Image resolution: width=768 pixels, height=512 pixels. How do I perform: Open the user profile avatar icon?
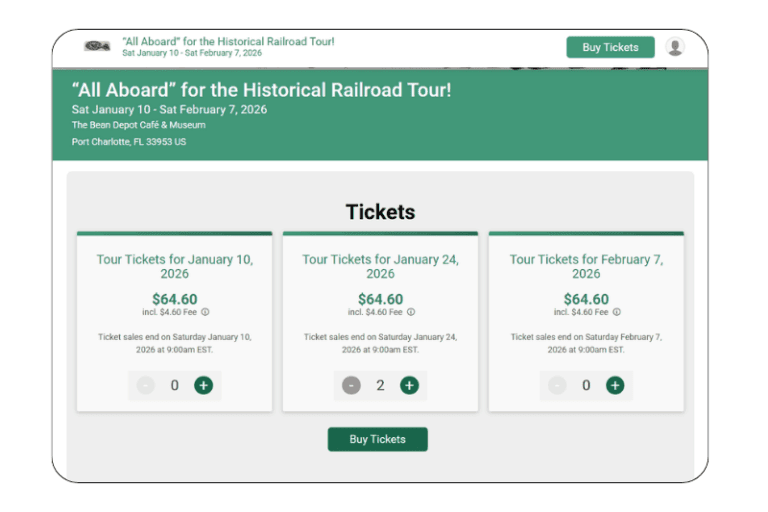click(x=675, y=47)
